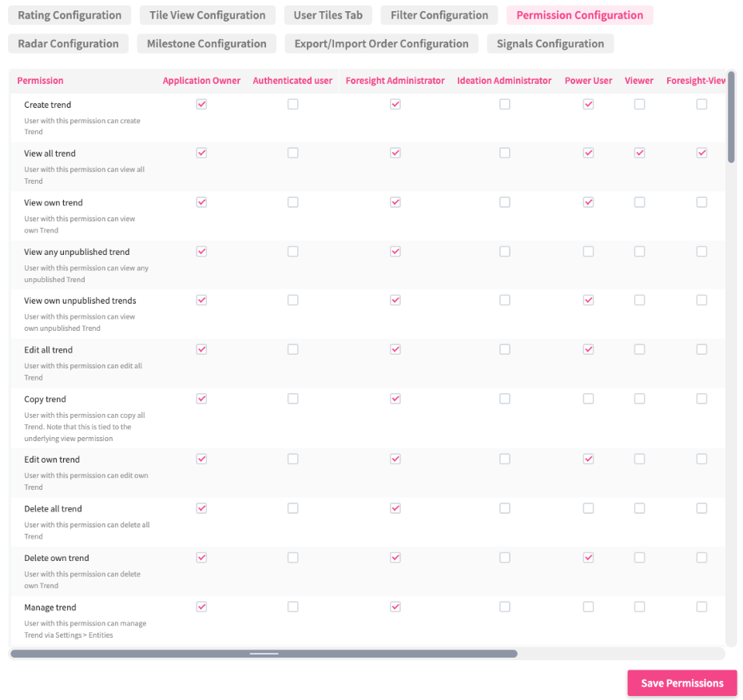The height and width of the screenshot is (700, 743).
Task: Check Copy trend for Power User
Action: coord(589,398)
